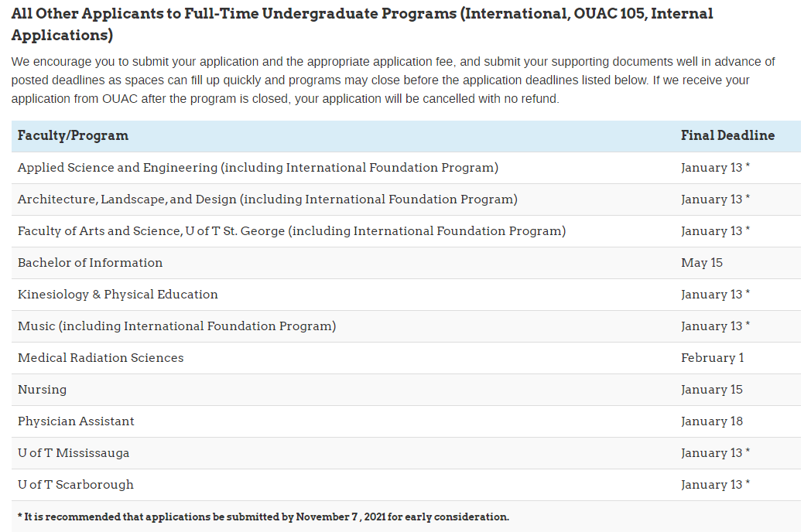Click the 'January 13 *' deadline for Arts and Science

(x=715, y=231)
